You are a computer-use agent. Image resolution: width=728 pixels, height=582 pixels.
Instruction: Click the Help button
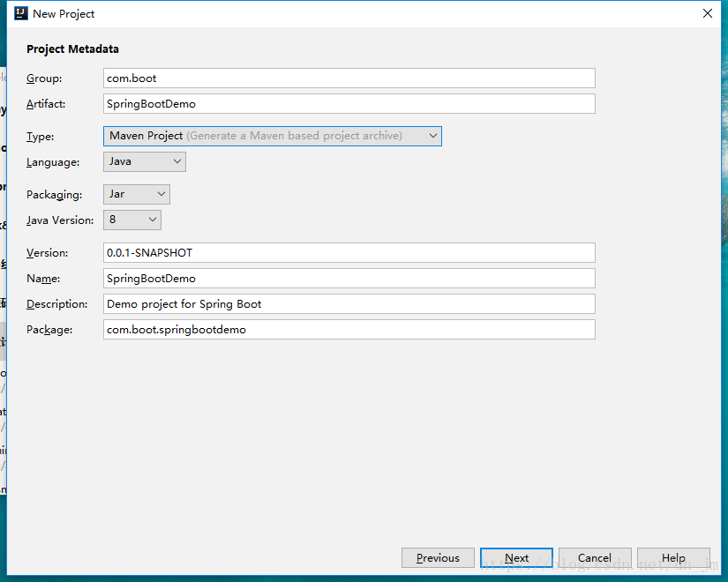(x=673, y=557)
